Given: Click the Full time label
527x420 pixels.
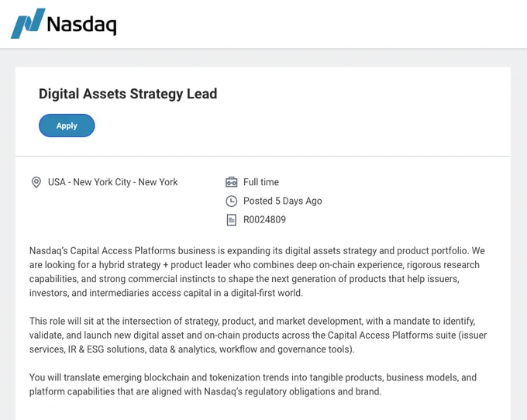Looking at the screenshot, I should [261, 182].
